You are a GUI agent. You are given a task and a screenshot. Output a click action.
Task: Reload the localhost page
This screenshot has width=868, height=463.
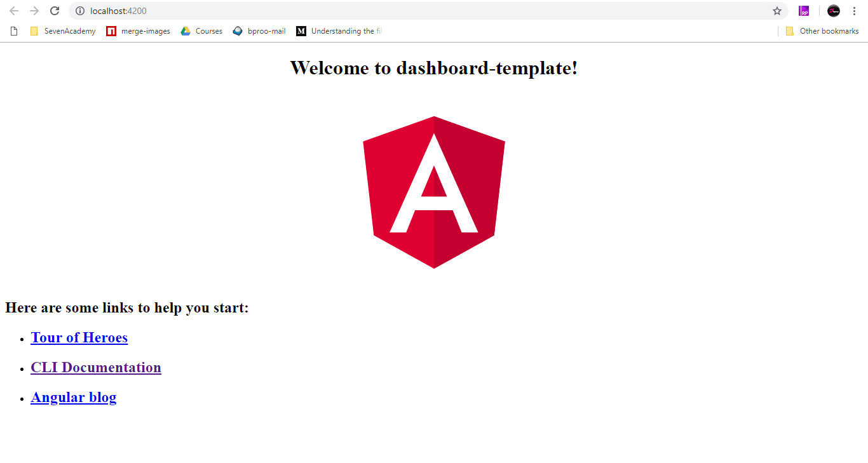click(55, 11)
